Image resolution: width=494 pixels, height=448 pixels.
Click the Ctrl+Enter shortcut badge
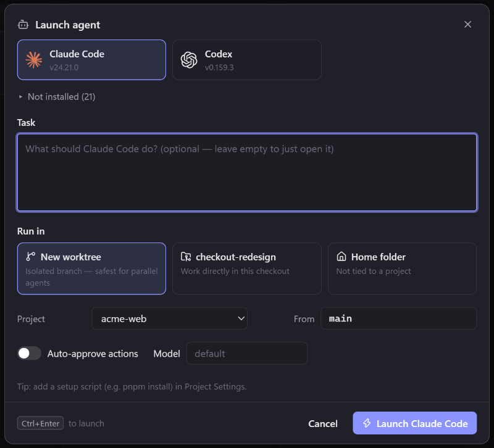point(40,423)
